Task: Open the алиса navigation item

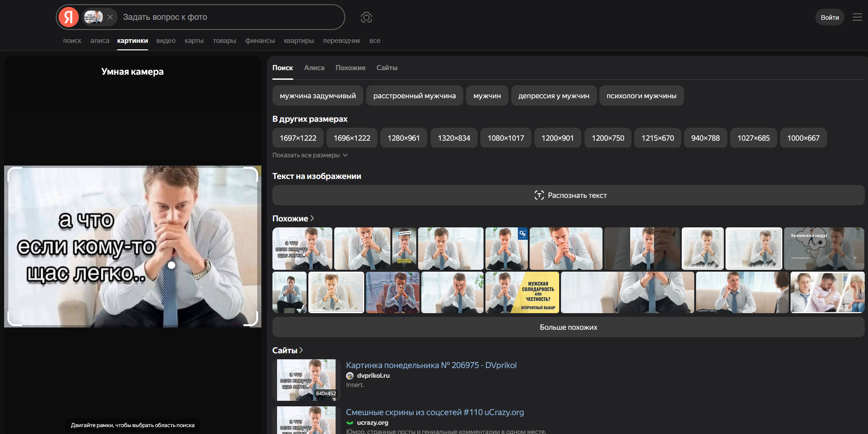Action: 100,41
